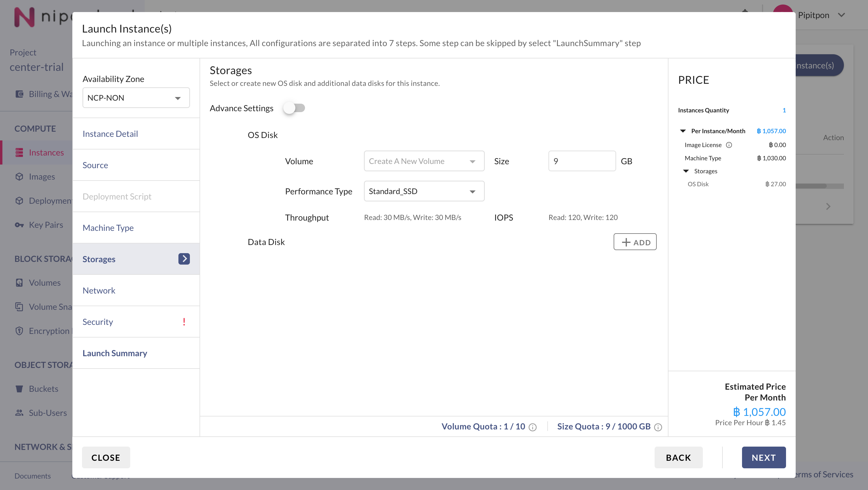Viewport: 868px width, 490px height.
Task: Click the right chevron in background panel
Action: [828, 206]
